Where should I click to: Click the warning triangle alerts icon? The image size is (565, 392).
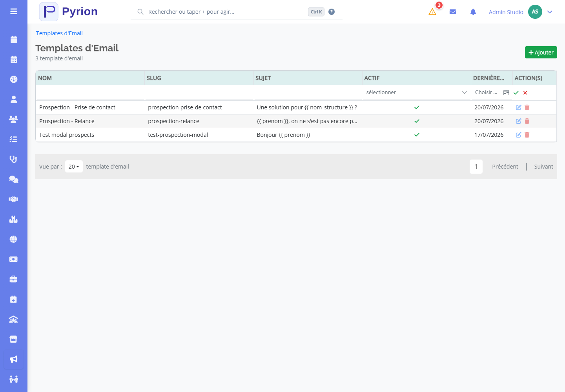[x=432, y=12]
